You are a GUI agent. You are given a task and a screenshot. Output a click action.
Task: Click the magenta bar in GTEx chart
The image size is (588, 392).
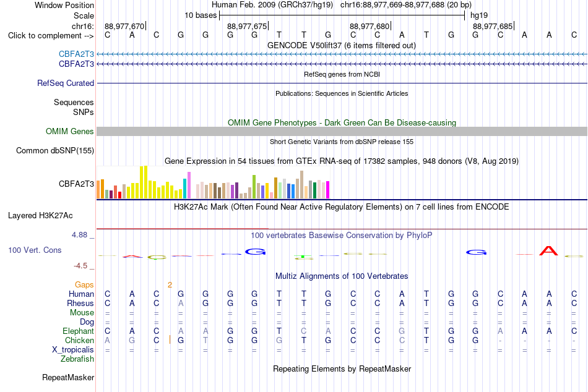[328, 190]
